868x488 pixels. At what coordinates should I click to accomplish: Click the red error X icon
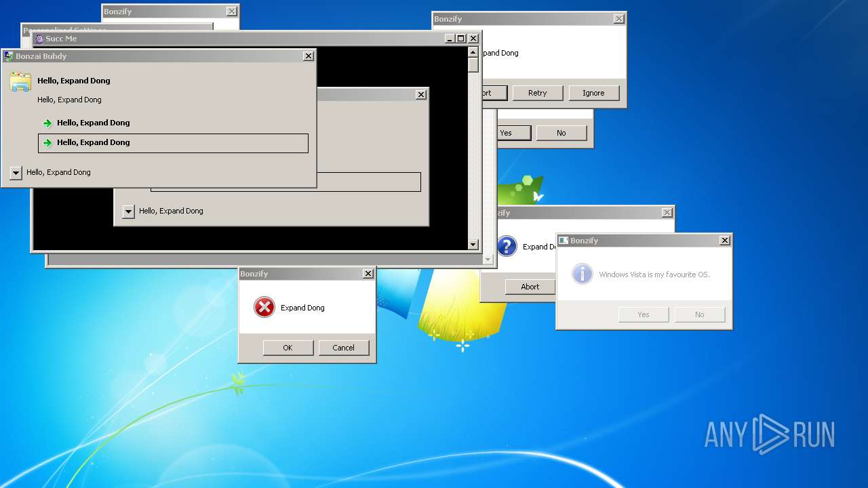(x=264, y=307)
